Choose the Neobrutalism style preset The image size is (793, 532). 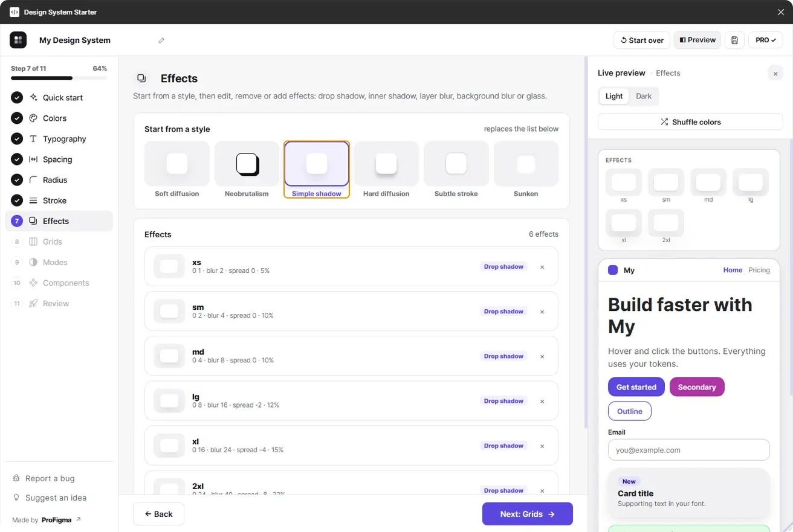pyautogui.click(x=247, y=170)
